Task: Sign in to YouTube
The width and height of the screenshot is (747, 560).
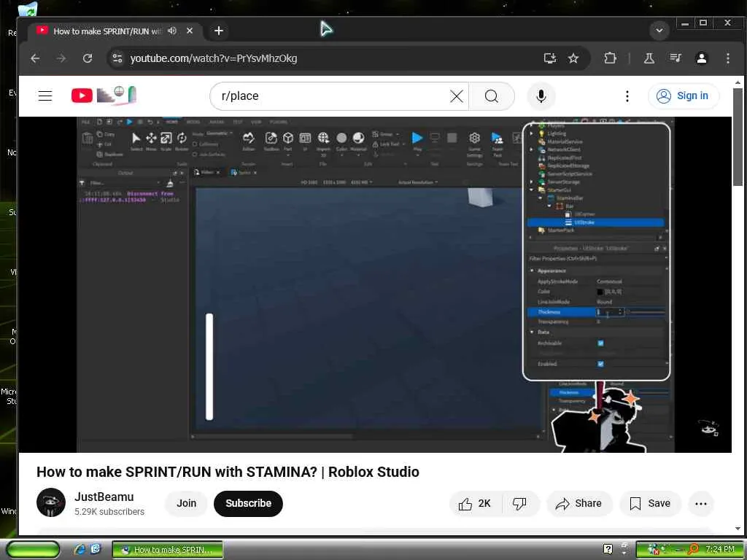Action: click(683, 96)
